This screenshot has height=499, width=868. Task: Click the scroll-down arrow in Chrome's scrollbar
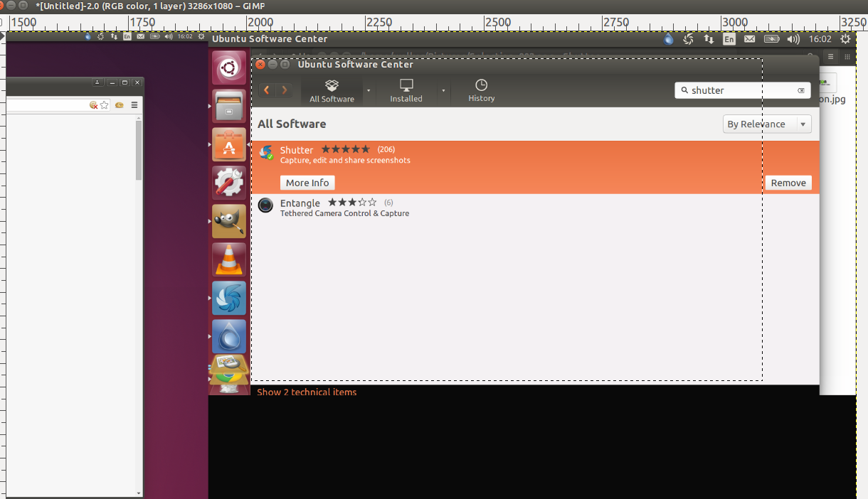click(139, 492)
